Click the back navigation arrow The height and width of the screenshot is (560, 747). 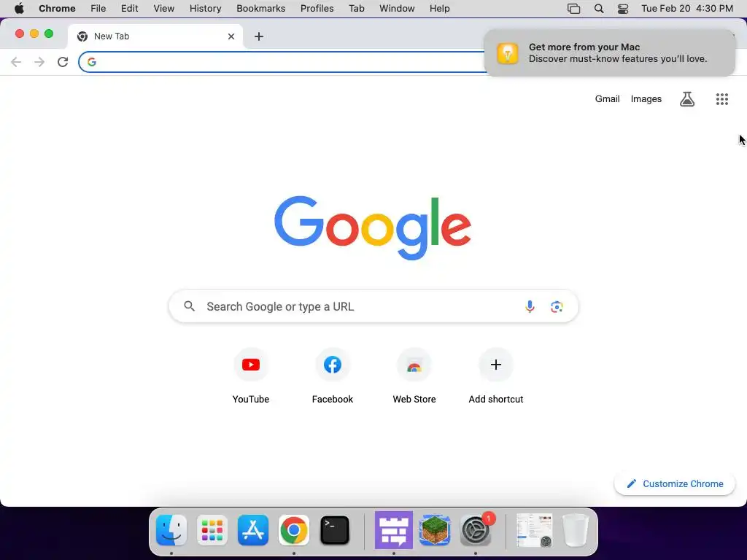[16, 62]
